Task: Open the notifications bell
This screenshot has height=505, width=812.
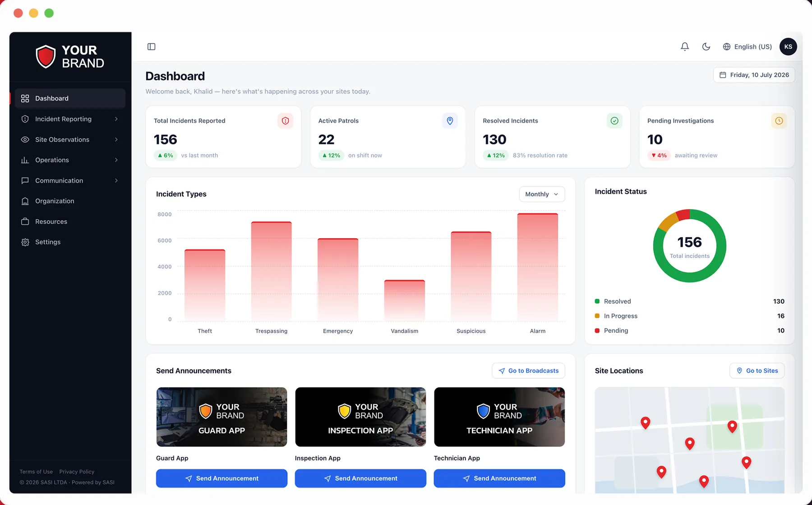Action: click(x=685, y=46)
